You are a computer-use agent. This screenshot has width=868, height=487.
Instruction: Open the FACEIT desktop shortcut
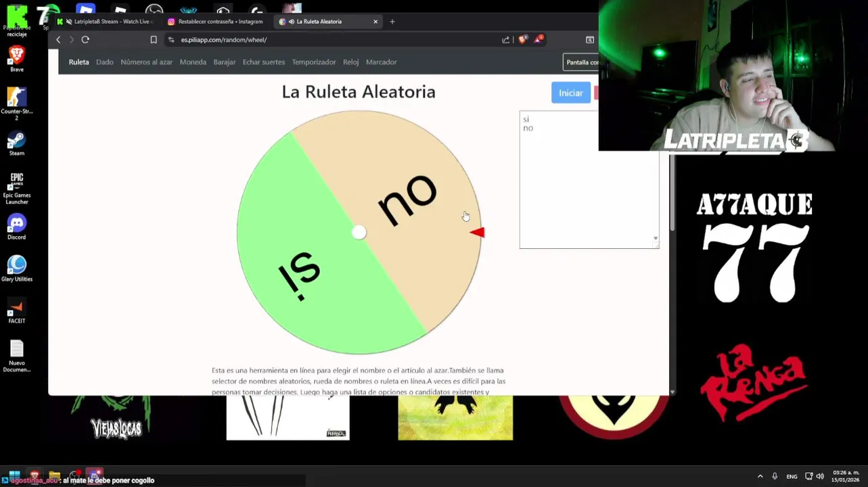(17, 311)
